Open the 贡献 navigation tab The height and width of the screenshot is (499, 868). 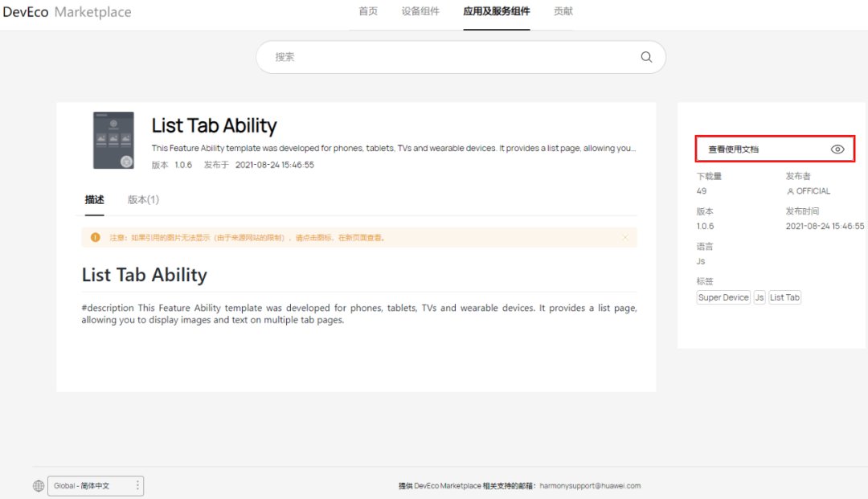point(563,11)
